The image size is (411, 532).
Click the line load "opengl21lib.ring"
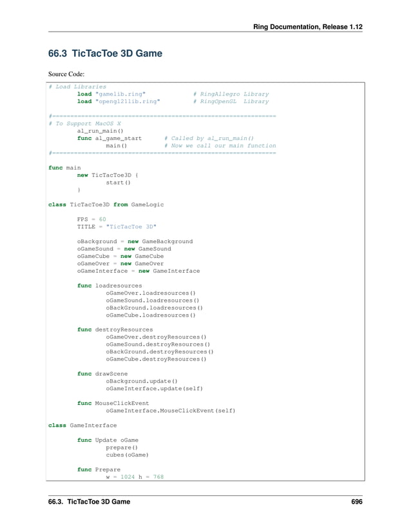click(119, 101)
